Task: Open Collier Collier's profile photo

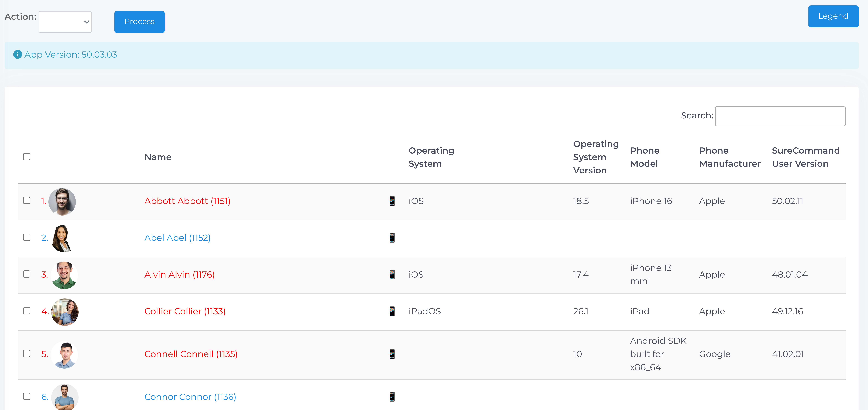Action: [x=65, y=312]
